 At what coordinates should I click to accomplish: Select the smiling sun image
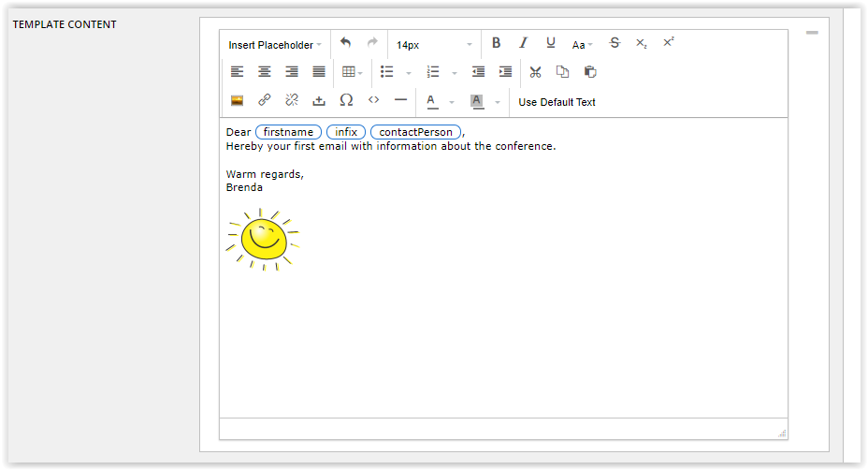tap(263, 240)
